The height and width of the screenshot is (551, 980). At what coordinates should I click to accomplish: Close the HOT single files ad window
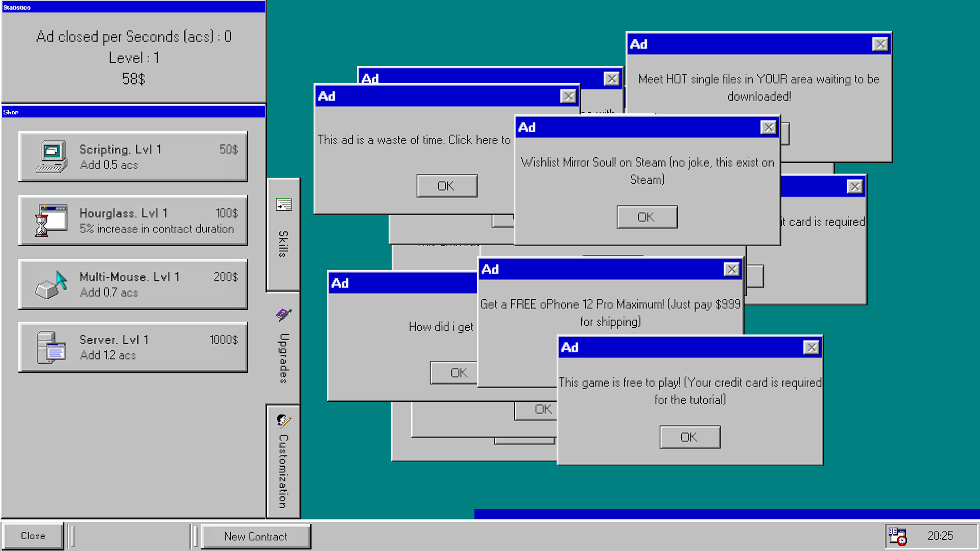click(880, 44)
